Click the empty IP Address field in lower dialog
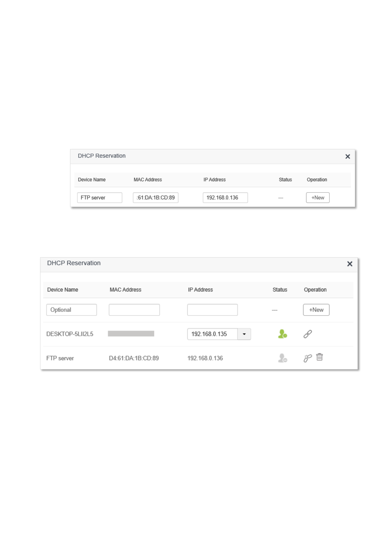Screen dimensions: 392x554 212,310
